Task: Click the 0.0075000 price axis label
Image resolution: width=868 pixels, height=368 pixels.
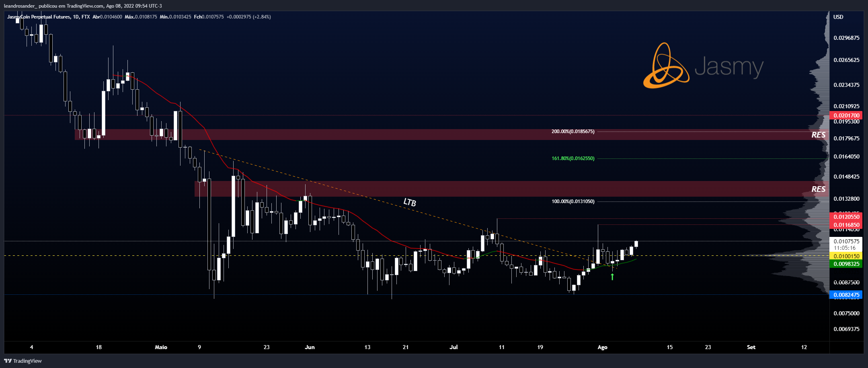Action: tap(846, 313)
